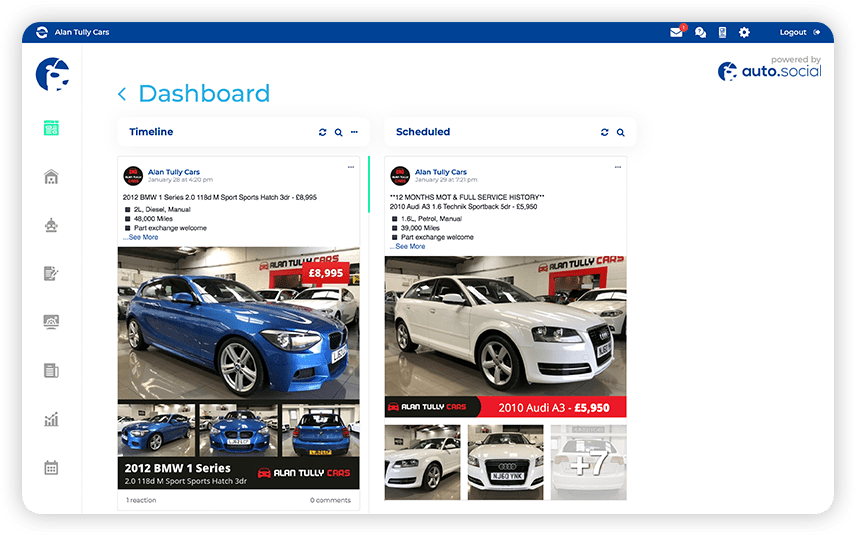Click the £8,995 price tag on BMW photo
The width and height of the screenshot is (856, 536).
point(326,273)
